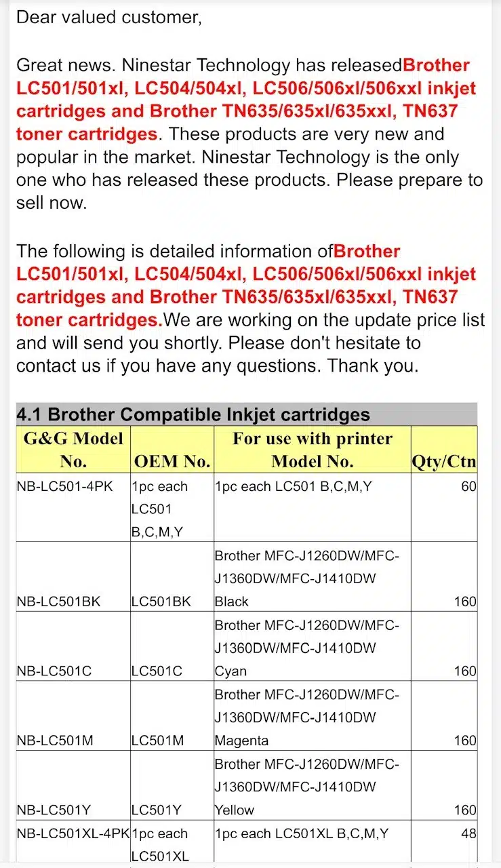Select the '4.1 Brother Compatible Inkjet cartridges' heading

tap(193, 415)
